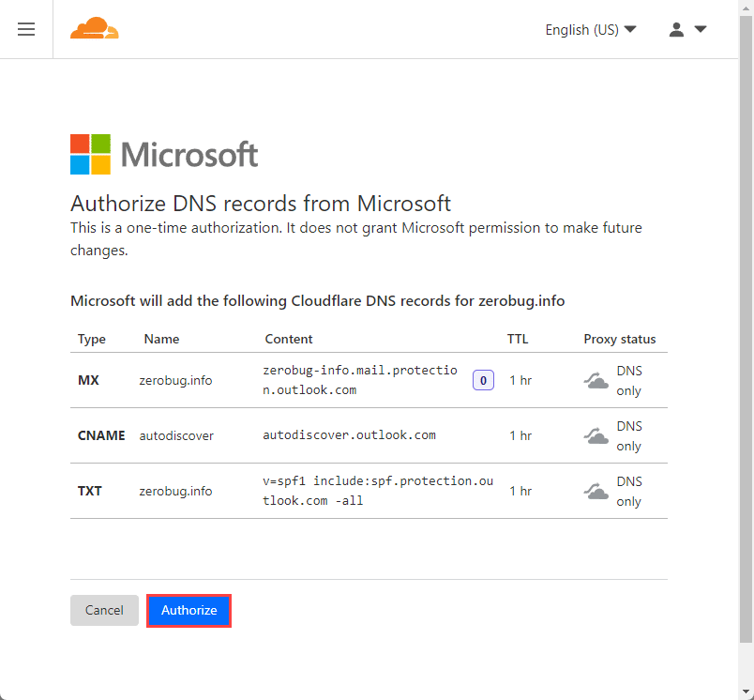Click the Content column header

click(289, 339)
